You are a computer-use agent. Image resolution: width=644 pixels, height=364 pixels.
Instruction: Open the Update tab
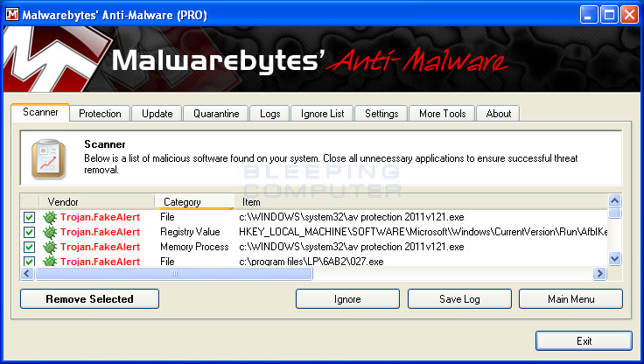click(x=157, y=114)
